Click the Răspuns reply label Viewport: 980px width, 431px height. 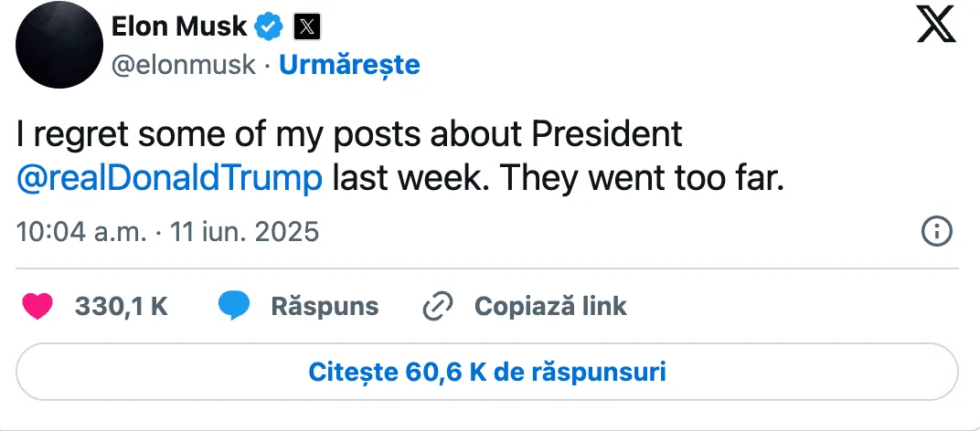pyautogui.click(x=325, y=307)
